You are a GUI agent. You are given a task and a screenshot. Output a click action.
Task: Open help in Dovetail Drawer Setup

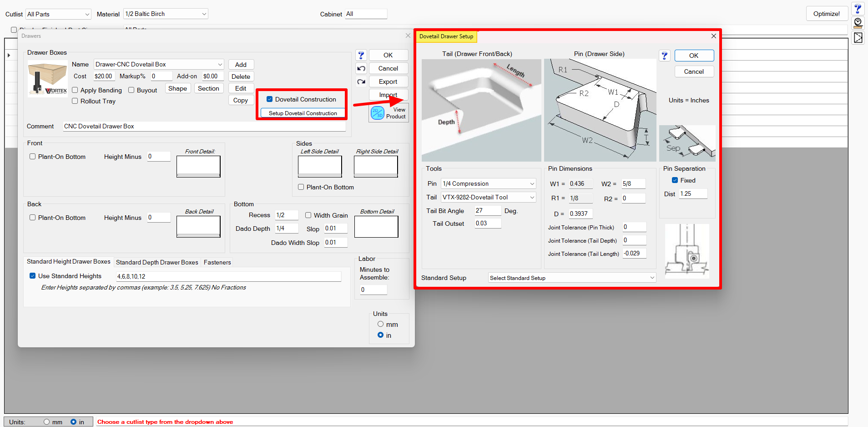click(665, 56)
